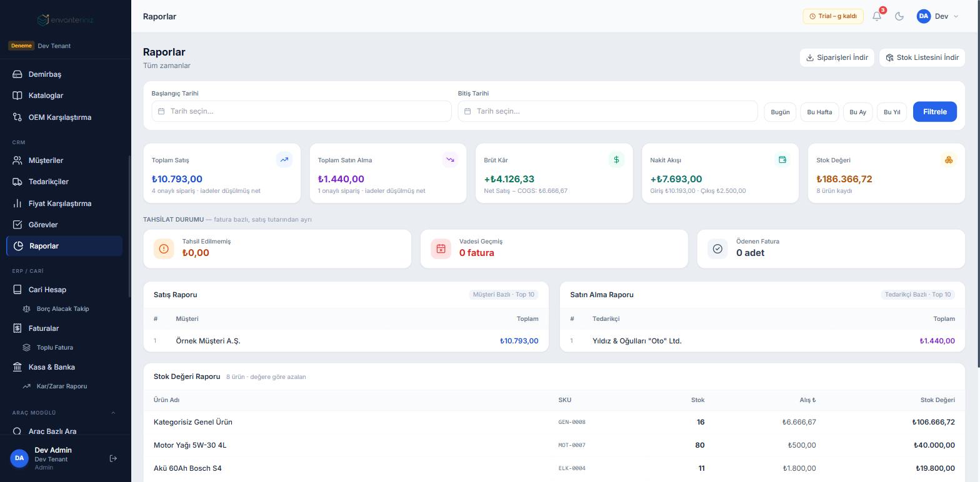Screen dimensions: 980x482
Task: Click the Siparişleri İndir button
Action: [x=837, y=57]
